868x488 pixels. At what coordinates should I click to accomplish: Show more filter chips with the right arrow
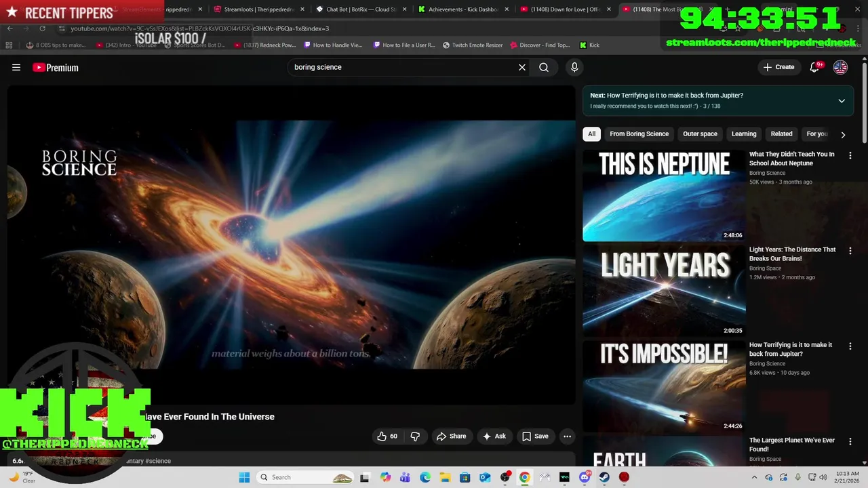(843, 134)
